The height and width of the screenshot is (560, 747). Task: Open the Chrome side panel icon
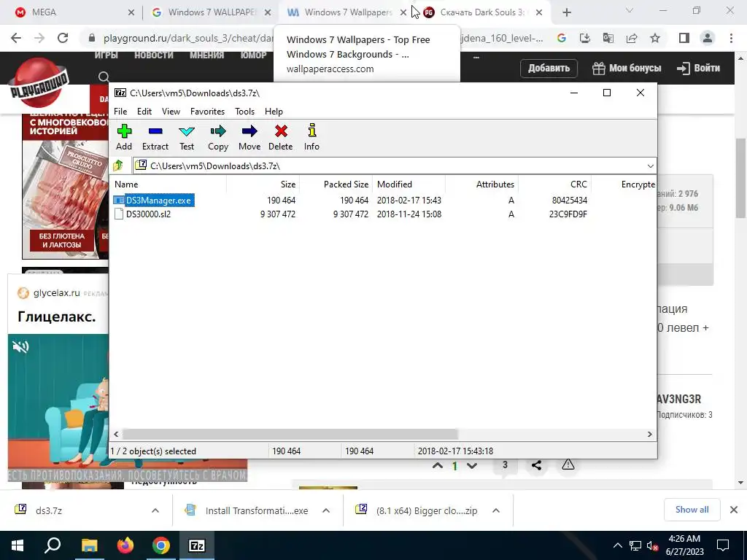point(684,38)
